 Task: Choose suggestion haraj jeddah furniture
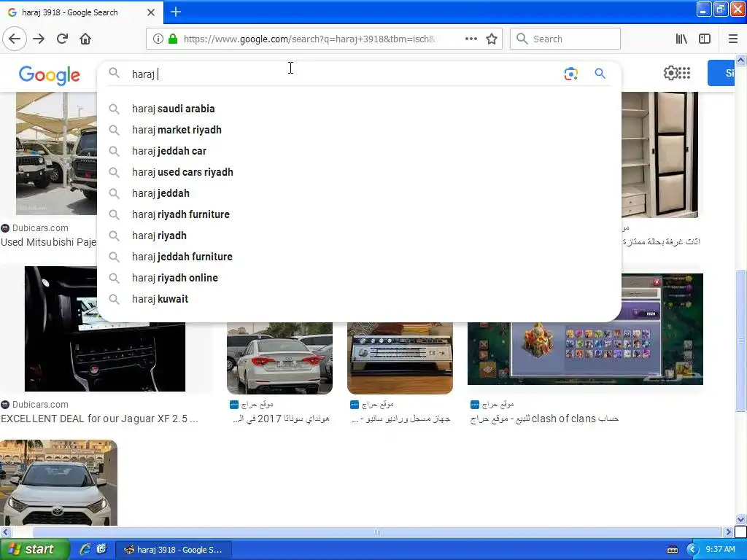[x=359, y=257]
